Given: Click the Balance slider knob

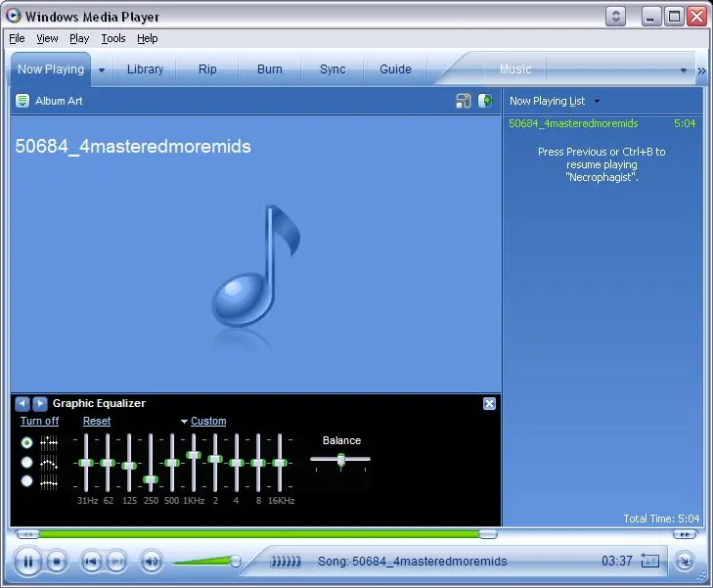Looking at the screenshot, I should click(341, 460).
